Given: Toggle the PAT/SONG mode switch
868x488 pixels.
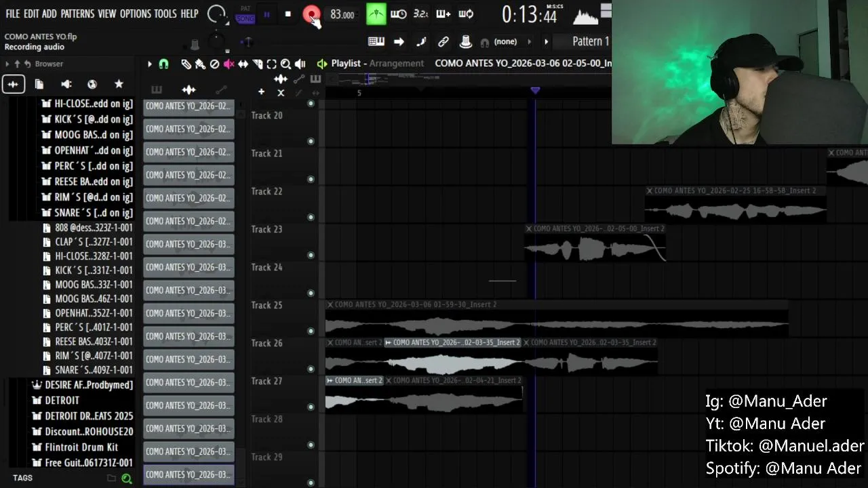Looking at the screenshot, I should click(245, 15).
